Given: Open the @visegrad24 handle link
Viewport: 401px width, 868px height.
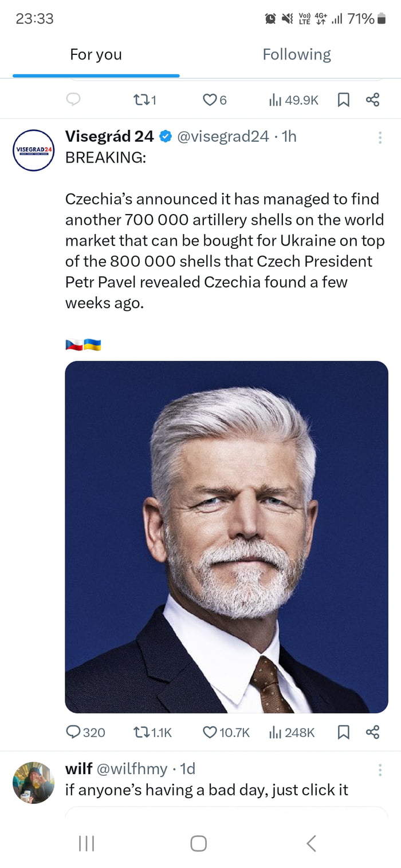Looking at the screenshot, I should pos(223,136).
